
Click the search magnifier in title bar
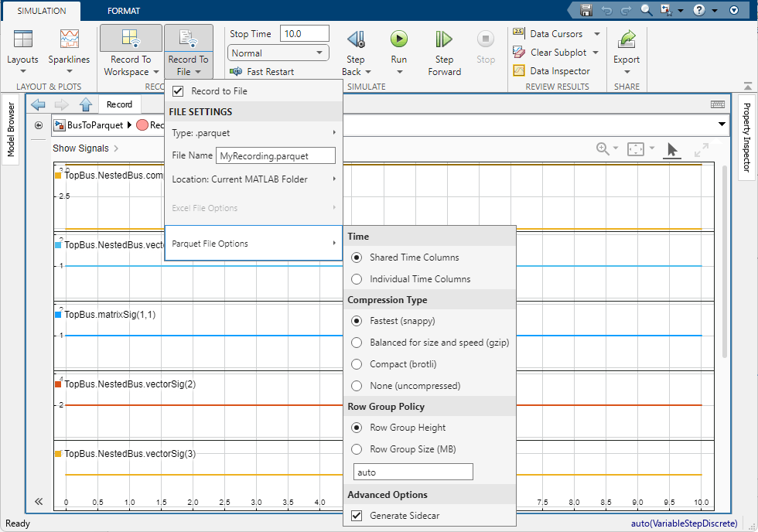tap(646, 10)
